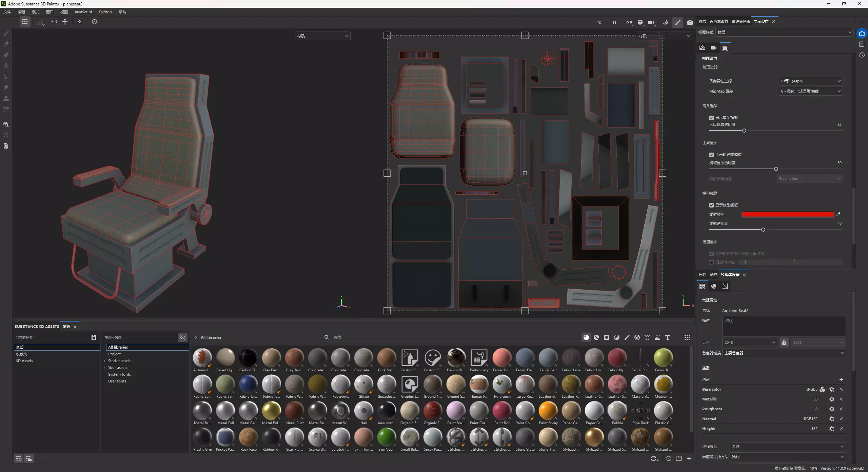Switch to the 纹理集列表 tab
Screen dimensions: 868x472
741,21
